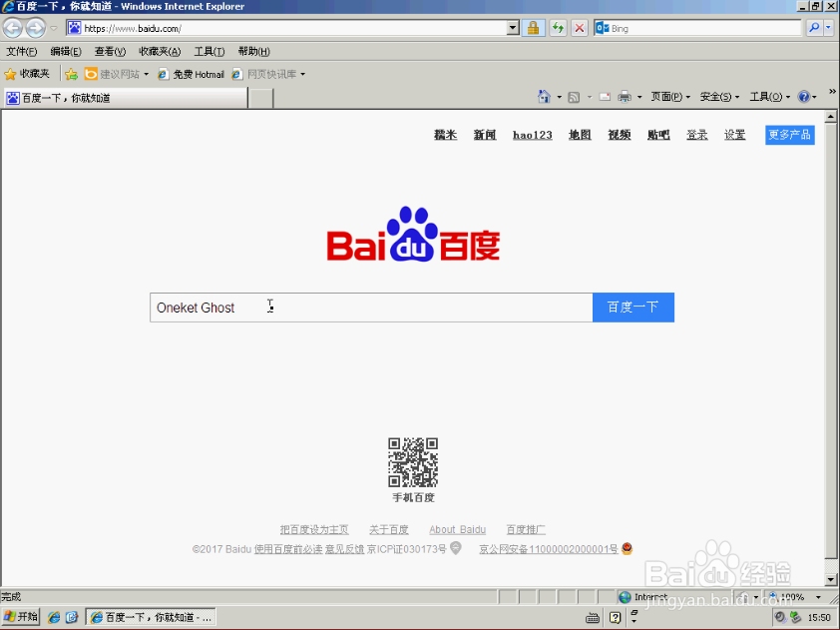
Task: Click the Read mail envelope icon
Action: [605, 97]
